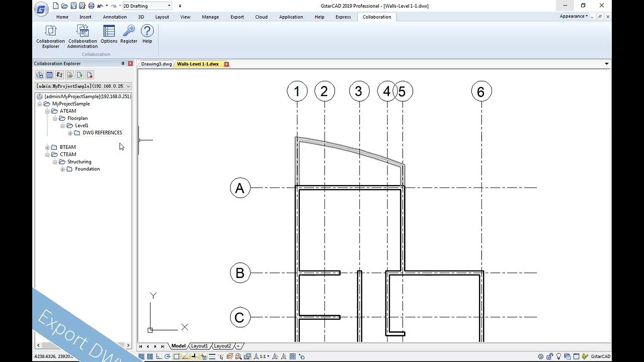
Task: Expand the DWG REFERENCES folder
Action: (x=70, y=133)
